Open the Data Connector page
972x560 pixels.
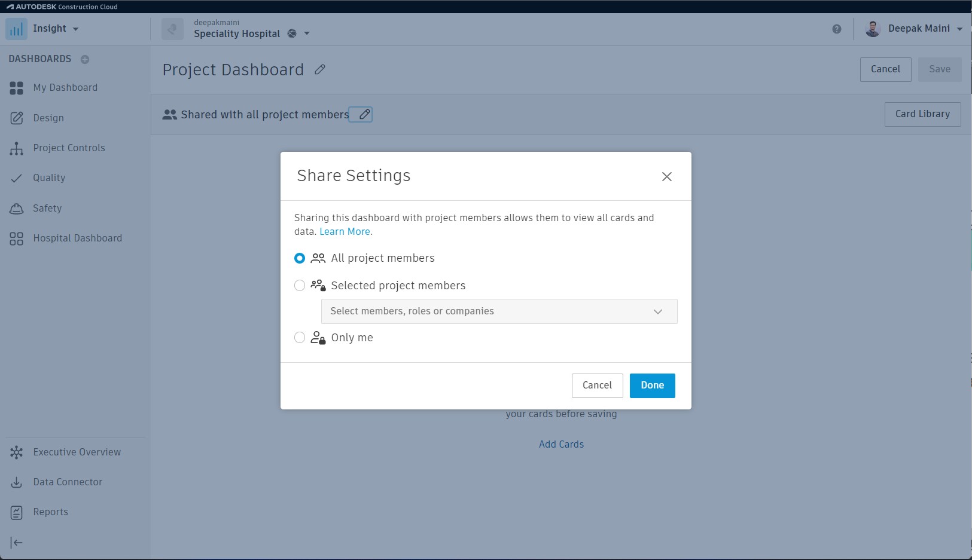[68, 482]
